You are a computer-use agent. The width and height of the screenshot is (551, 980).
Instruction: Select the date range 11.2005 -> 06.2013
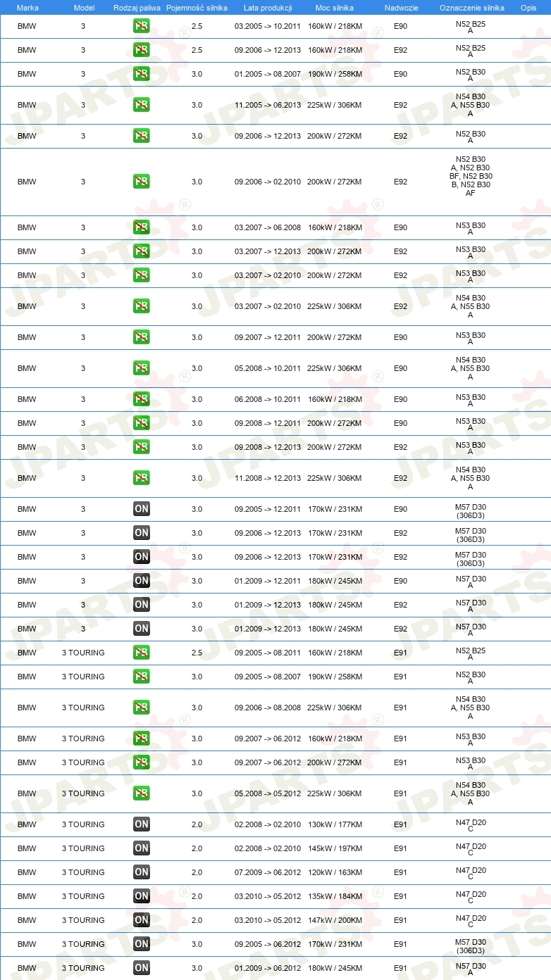[x=268, y=106]
